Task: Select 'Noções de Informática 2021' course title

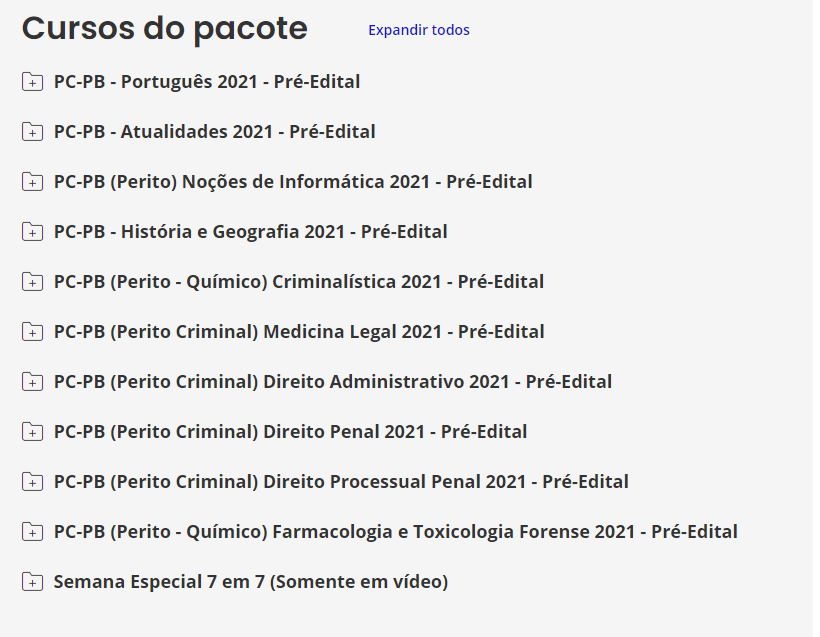Action: tap(293, 181)
